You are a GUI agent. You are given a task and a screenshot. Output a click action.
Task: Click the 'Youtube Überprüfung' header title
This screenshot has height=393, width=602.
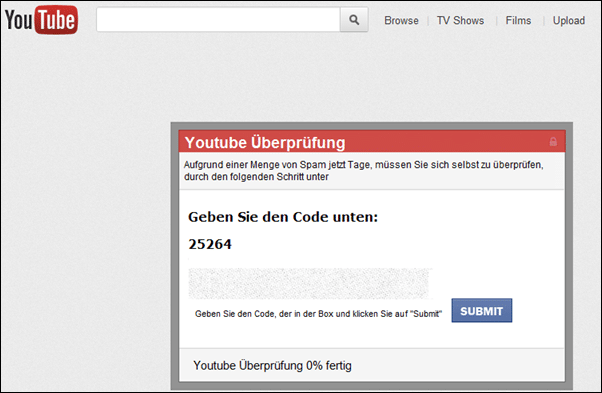pos(265,142)
